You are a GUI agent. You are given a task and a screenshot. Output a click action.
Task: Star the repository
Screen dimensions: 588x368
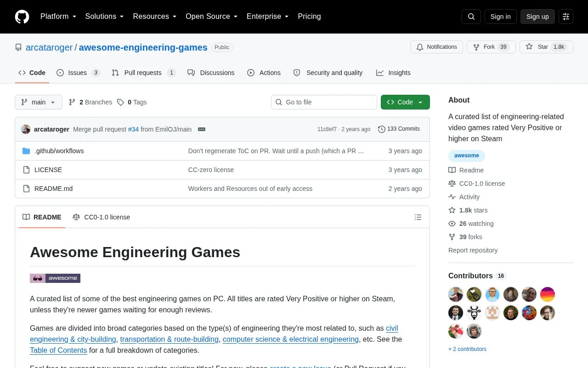546,47
